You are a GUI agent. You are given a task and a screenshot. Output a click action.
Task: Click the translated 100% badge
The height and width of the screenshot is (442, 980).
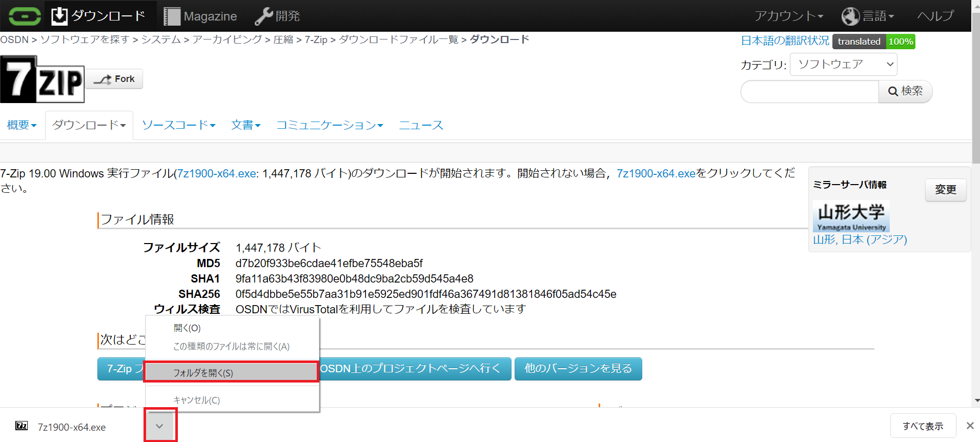pyautogui.click(x=874, y=42)
